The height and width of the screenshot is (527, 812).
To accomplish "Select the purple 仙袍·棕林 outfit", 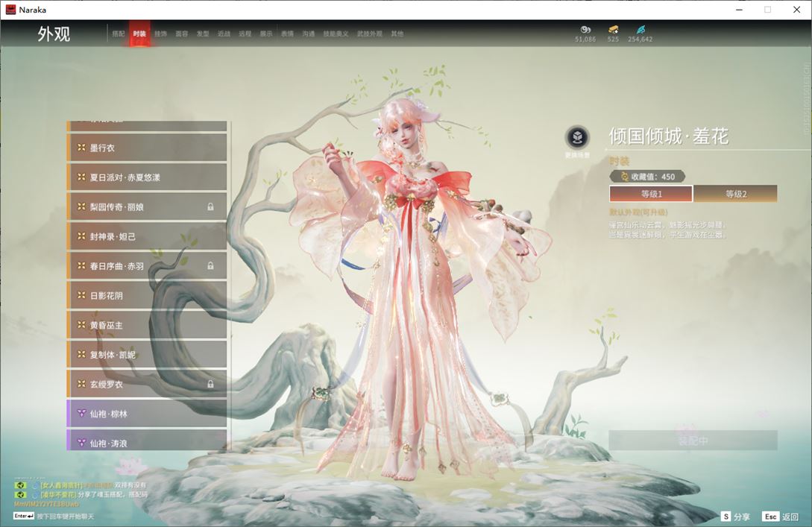I will pyautogui.click(x=147, y=413).
